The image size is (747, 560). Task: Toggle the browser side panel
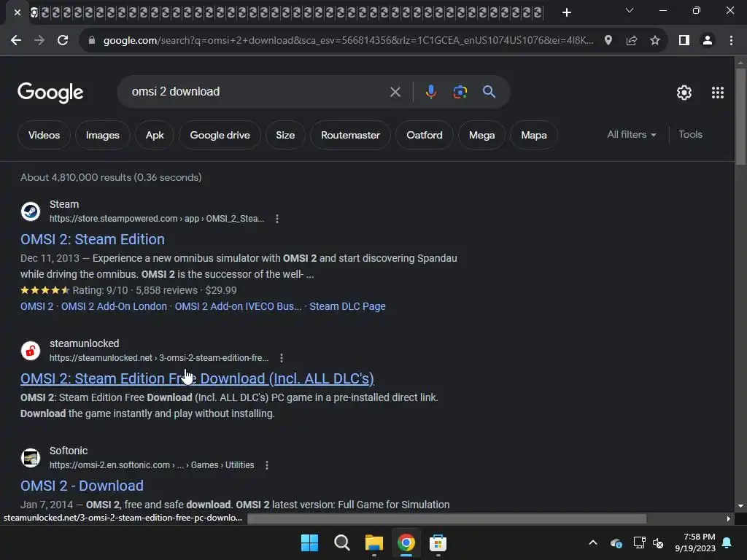(684, 41)
